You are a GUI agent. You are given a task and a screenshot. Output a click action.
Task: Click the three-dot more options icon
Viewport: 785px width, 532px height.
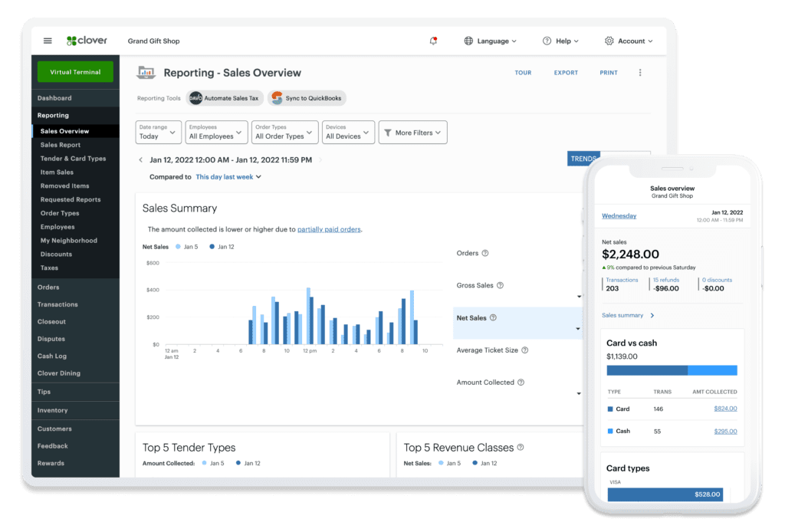tap(640, 73)
